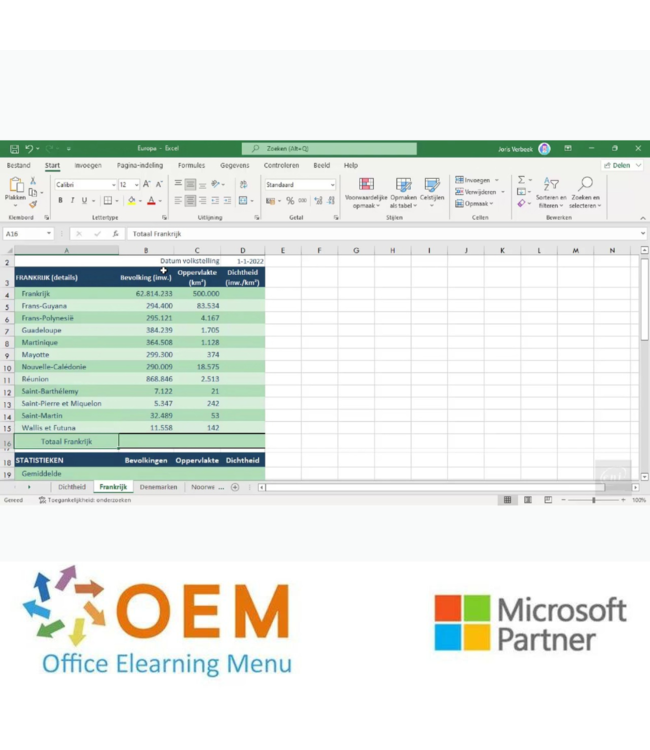
Task: Toggle right horizontal alignment
Action: (203, 200)
